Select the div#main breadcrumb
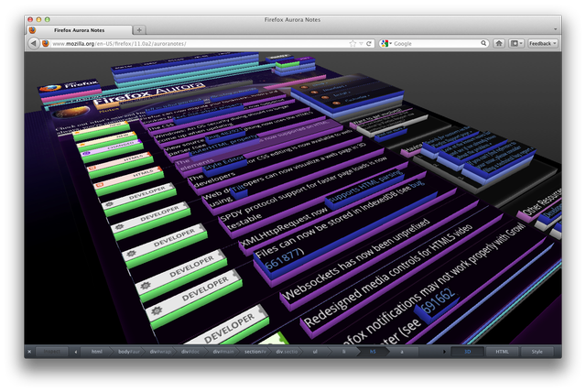Screen dimensions: 586x392 click(223, 352)
